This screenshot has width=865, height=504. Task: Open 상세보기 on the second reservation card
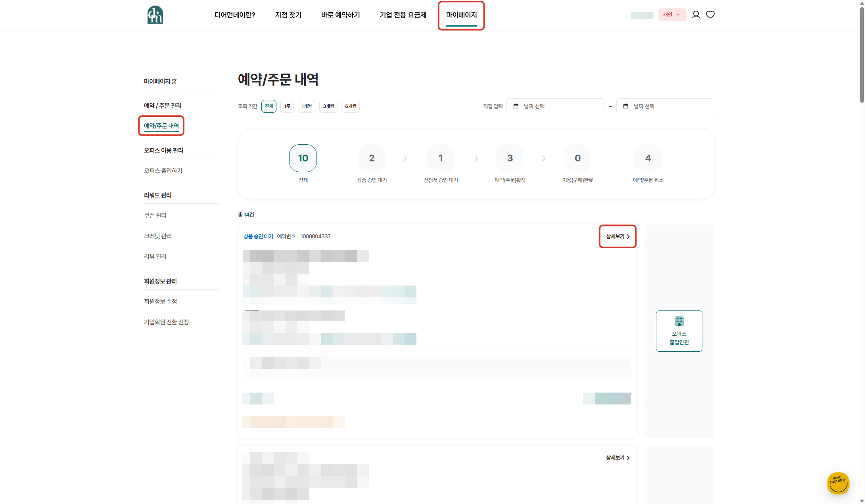point(618,458)
